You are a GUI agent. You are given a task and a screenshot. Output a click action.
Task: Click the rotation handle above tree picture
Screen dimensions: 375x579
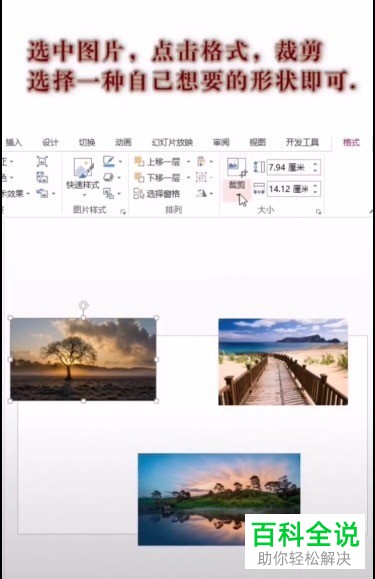[x=84, y=305]
